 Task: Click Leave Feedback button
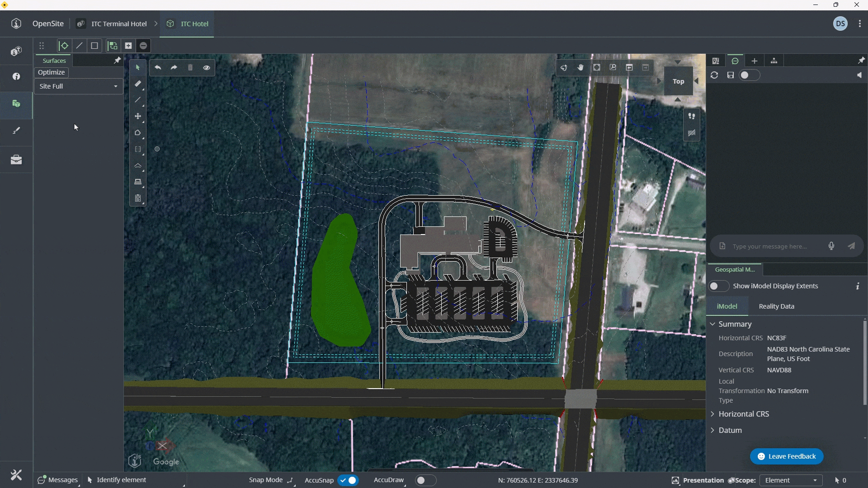[788, 456]
